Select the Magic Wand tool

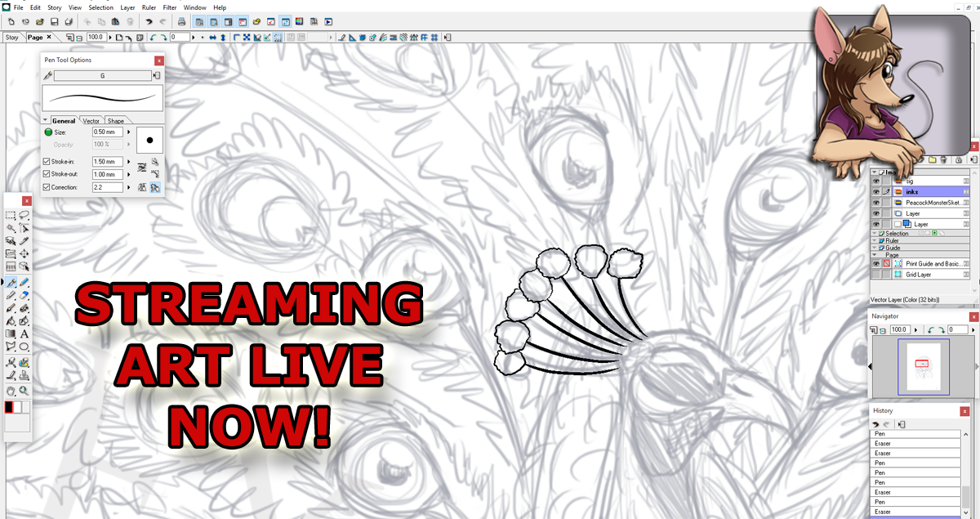coord(11,227)
